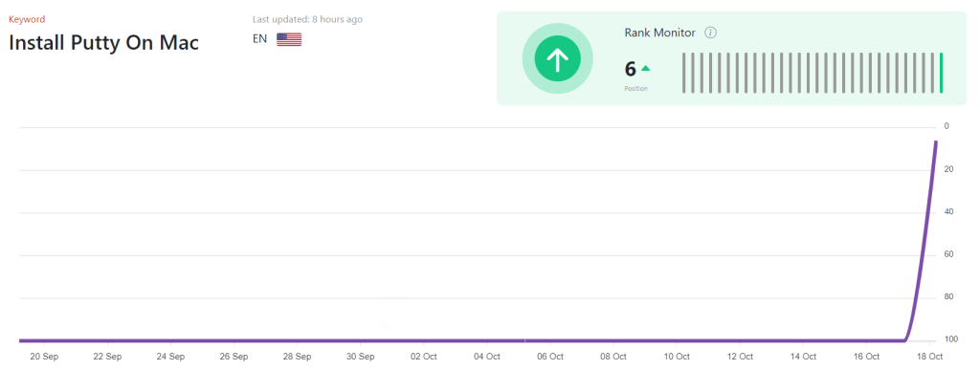This screenshot has height=392, width=980.
Task: Click the y-axis value 0
Action: coord(947,126)
